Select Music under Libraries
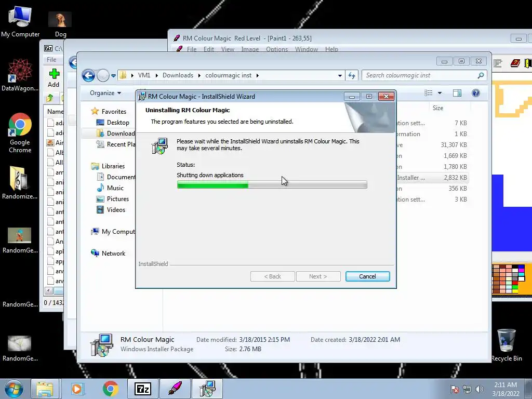This screenshot has height=399, width=532. (x=110, y=188)
